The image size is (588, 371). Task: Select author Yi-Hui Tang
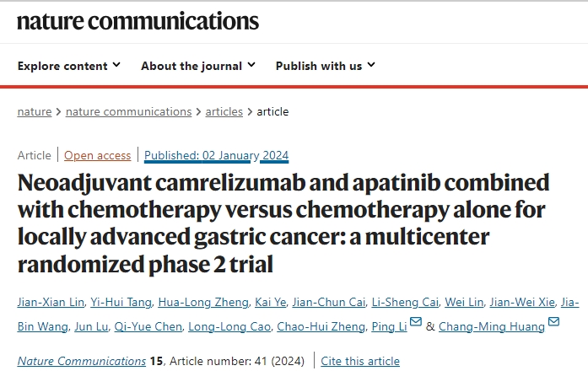pos(121,302)
